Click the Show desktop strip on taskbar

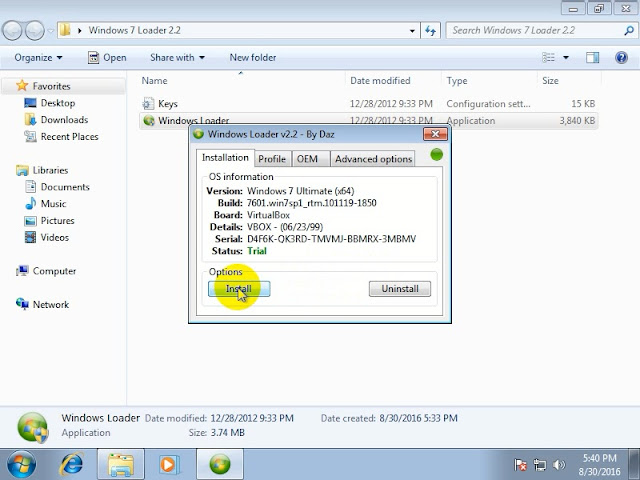tap(635, 464)
